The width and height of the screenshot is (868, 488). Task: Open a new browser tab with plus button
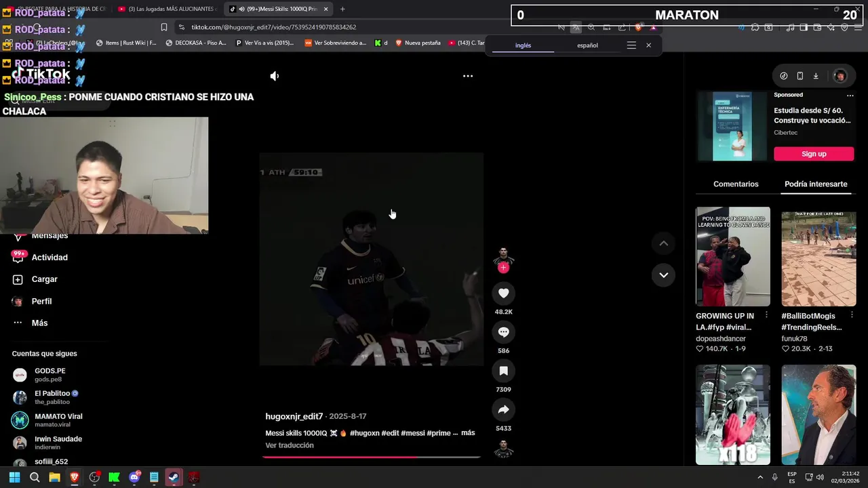pyautogui.click(x=342, y=9)
